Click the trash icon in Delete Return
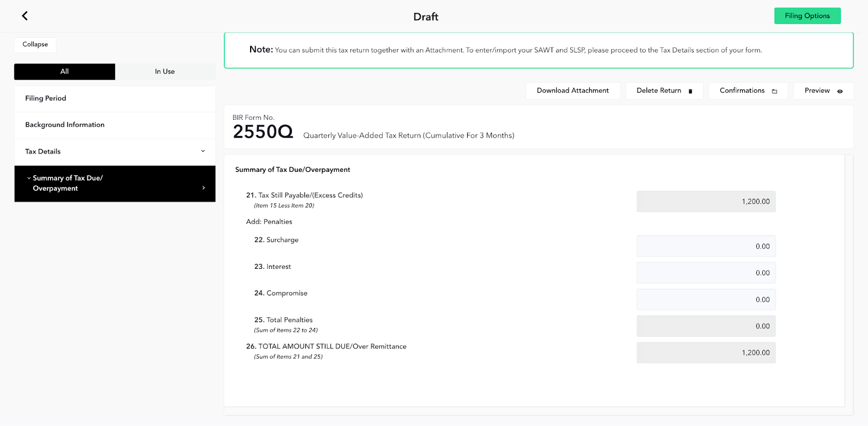The width and height of the screenshot is (868, 426). point(690,91)
